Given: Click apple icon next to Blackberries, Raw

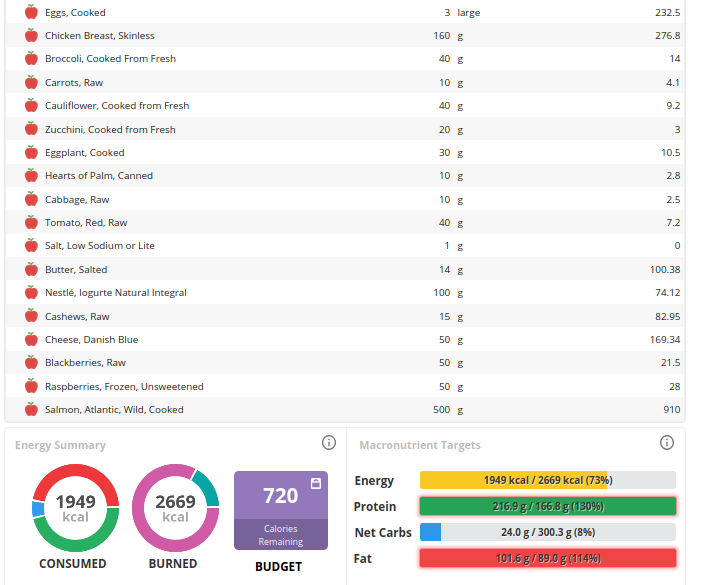Looking at the screenshot, I should pyautogui.click(x=31, y=363).
